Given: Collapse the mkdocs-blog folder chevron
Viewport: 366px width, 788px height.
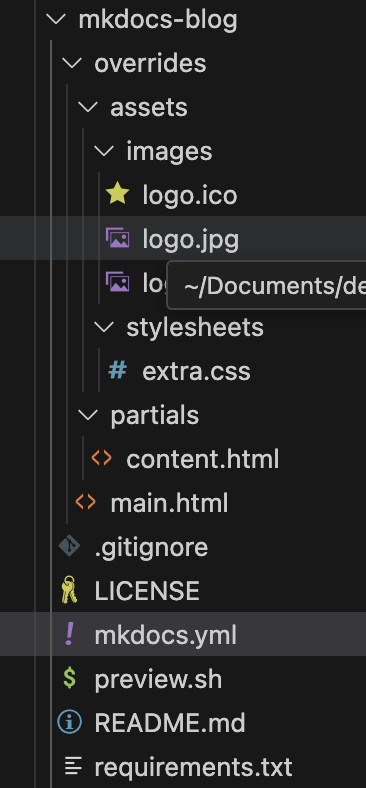Looking at the screenshot, I should point(56,20).
